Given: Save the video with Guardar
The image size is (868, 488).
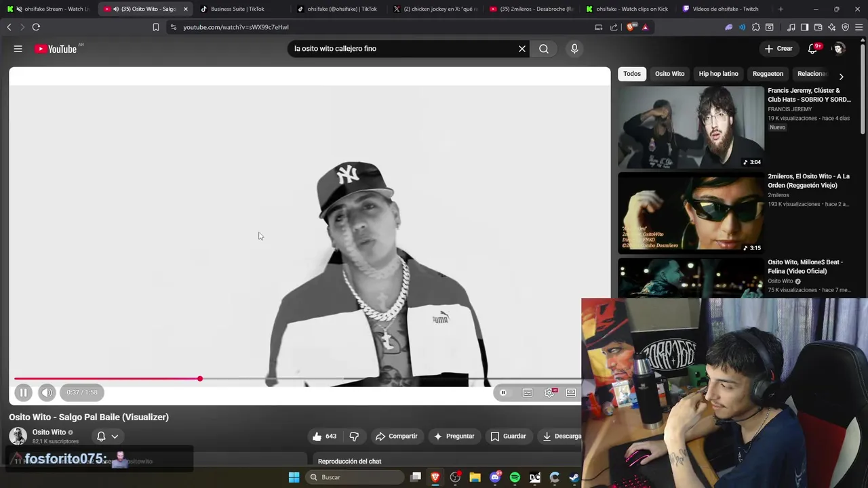Looking at the screenshot, I should click(x=509, y=436).
